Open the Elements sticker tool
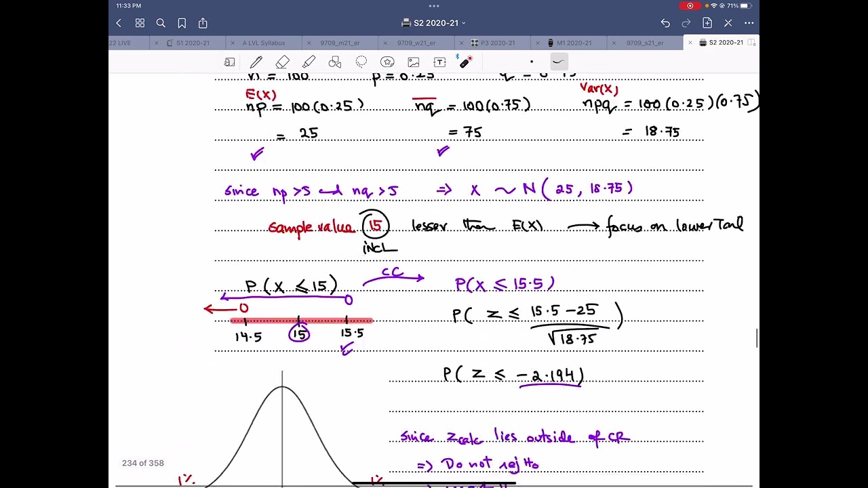This screenshot has height=488, width=868. tap(387, 62)
